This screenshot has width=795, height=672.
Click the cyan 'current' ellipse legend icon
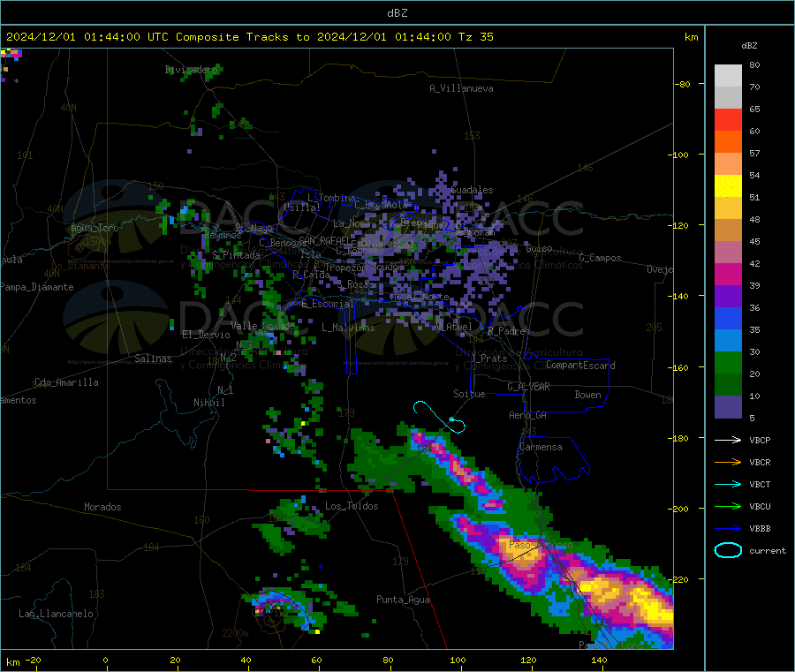[728, 550]
